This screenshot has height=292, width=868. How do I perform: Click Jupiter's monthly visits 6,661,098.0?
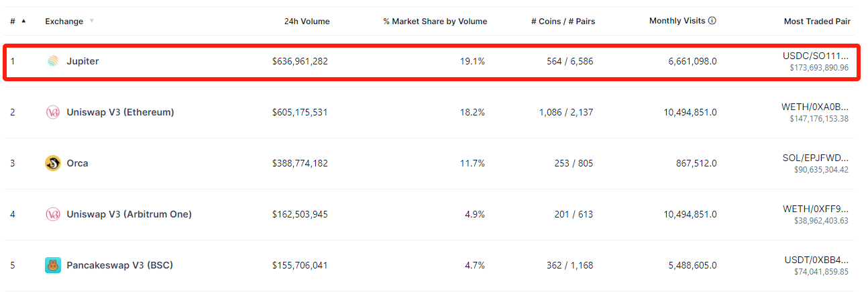point(692,61)
